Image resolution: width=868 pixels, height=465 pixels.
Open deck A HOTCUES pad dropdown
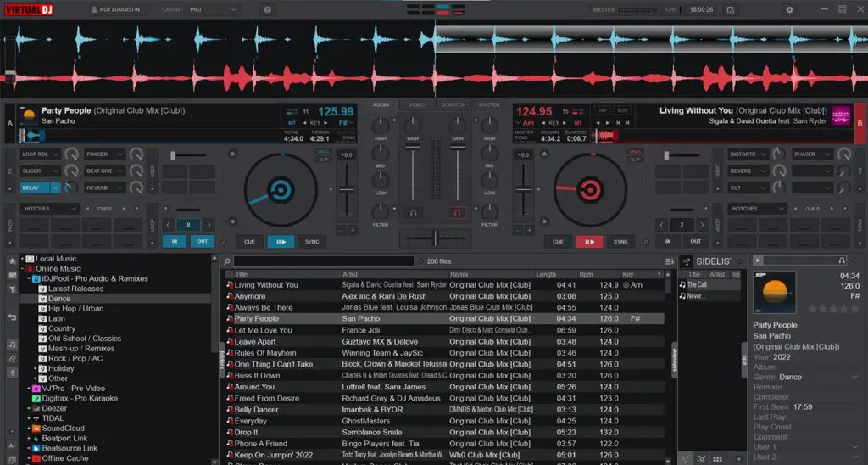(49, 209)
